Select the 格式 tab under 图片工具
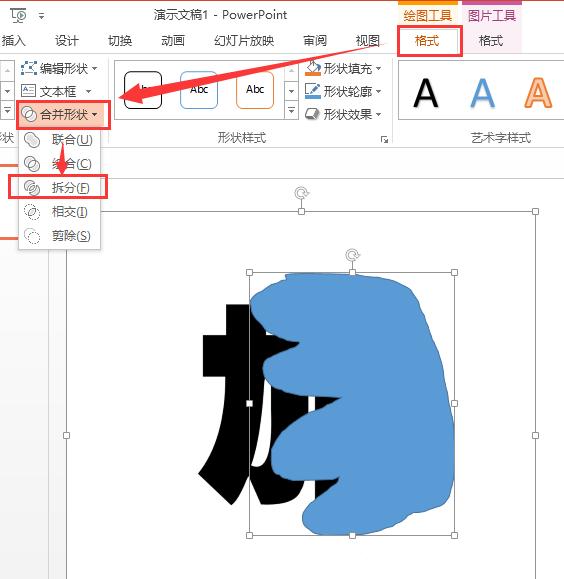Viewport: 564px width, 579px height. pyautogui.click(x=491, y=41)
